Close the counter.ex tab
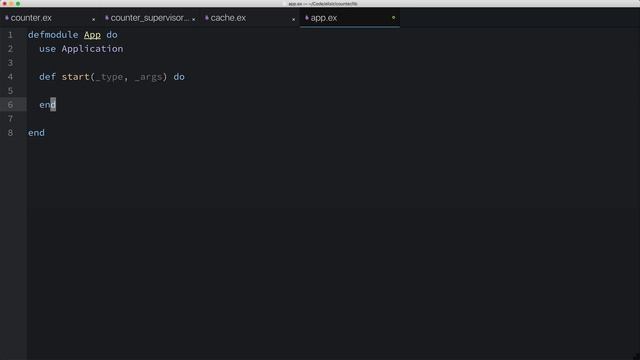The height and width of the screenshot is (360, 640). tap(93, 19)
